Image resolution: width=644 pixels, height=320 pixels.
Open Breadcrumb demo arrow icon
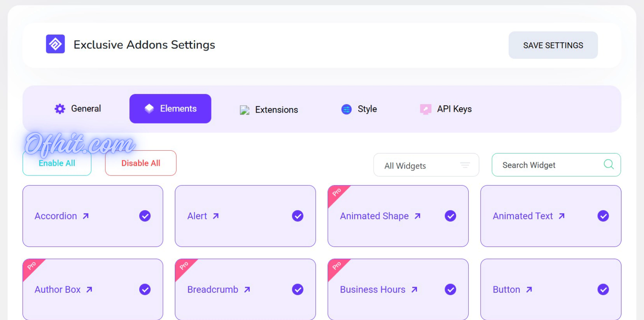[247, 290]
